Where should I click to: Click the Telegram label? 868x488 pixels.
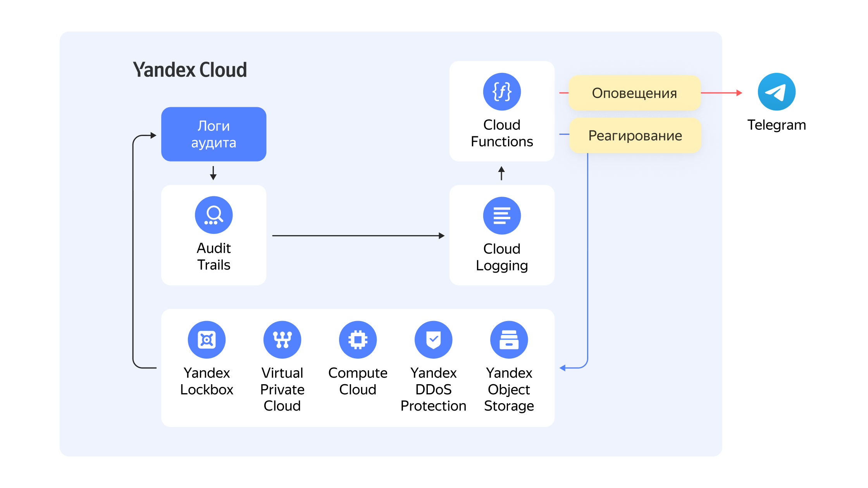pos(777,125)
